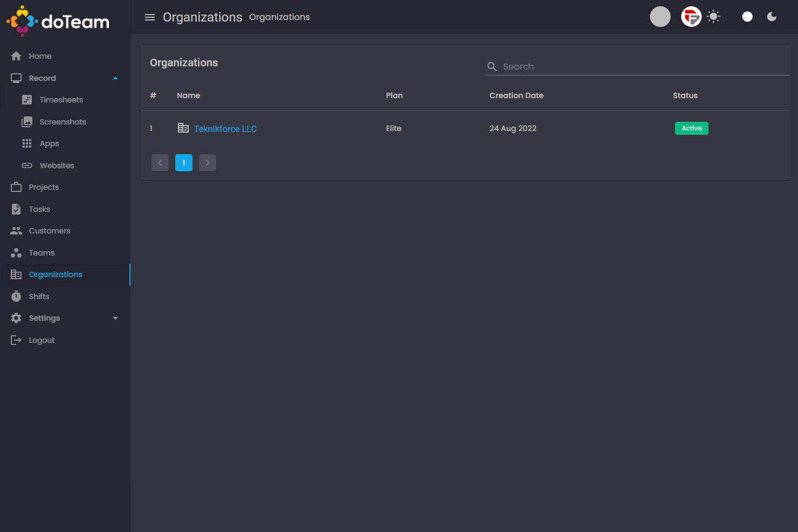Toggle the sidebar with hamburger icon
Screen dimensions: 798x532
coord(149,17)
